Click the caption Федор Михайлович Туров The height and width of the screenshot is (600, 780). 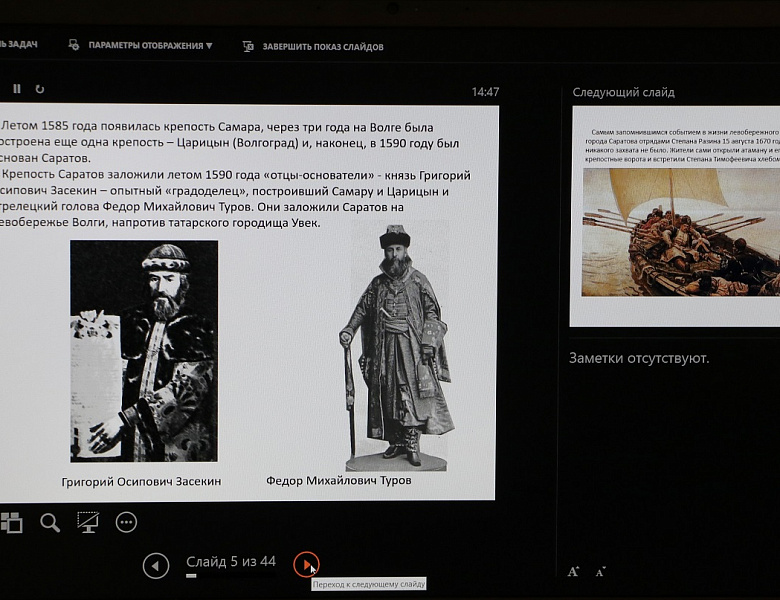339,481
